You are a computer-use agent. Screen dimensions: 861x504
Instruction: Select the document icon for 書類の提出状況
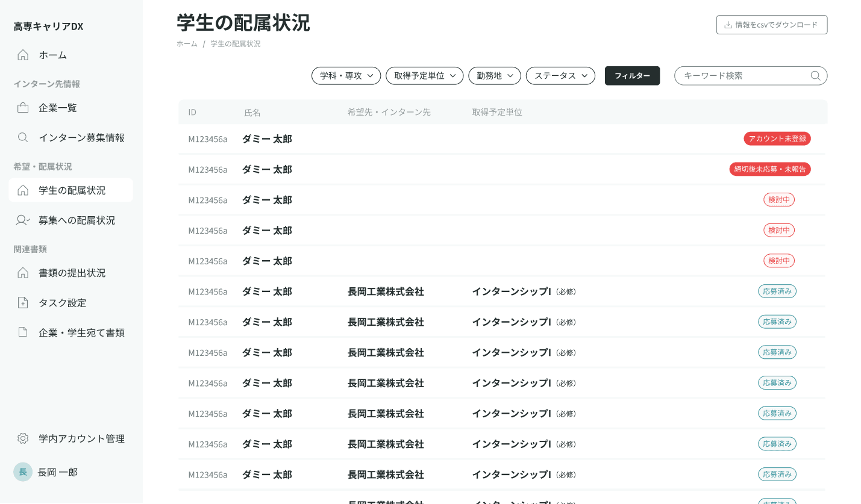pos(22,273)
